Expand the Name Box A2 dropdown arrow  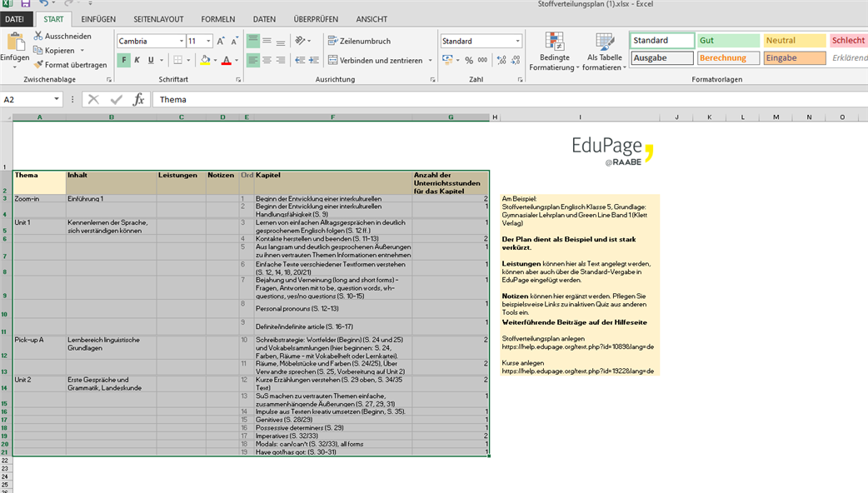coord(57,100)
